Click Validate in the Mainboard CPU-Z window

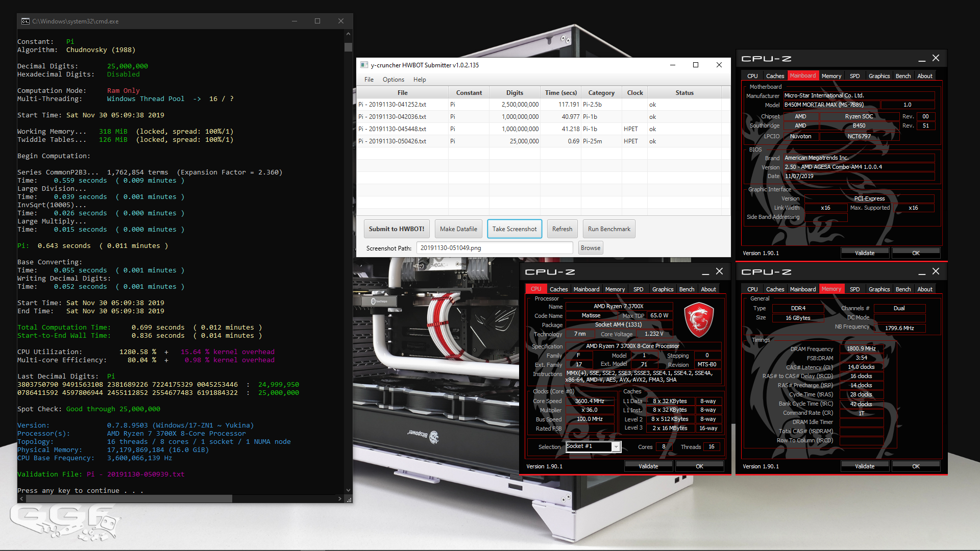pos(865,253)
